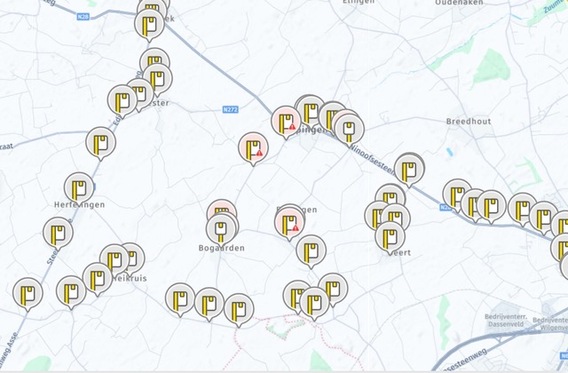
Task: Click the lone stop marker right of 'Ninoofsesteen' text
Action: (x=409, y=170)
